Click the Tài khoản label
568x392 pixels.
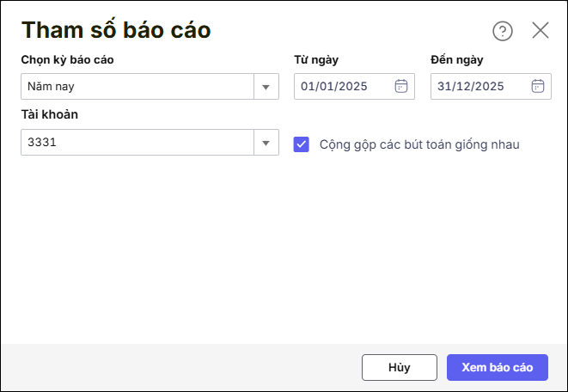50,114
